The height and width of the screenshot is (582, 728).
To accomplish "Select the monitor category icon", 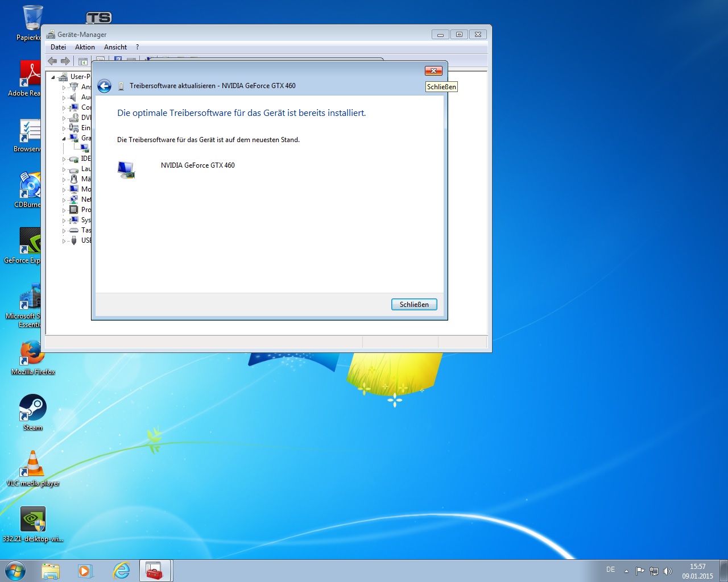I will point(73,189).
